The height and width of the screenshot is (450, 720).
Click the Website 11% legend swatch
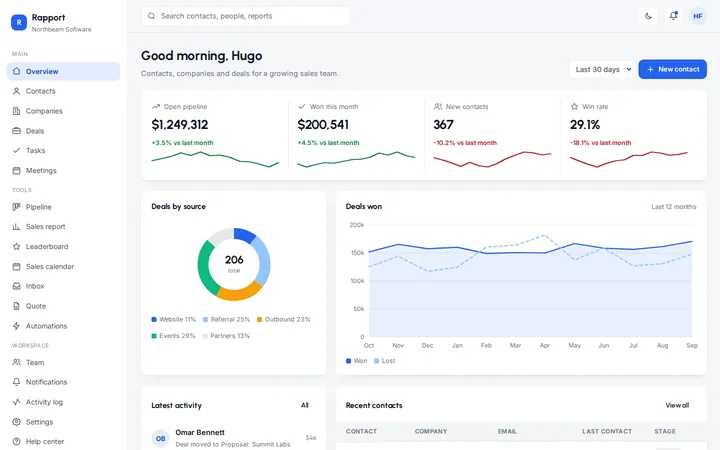(x=154, y=320)
